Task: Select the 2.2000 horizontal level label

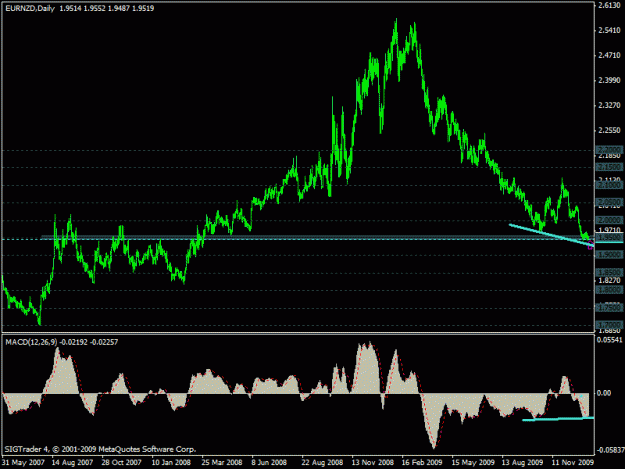Action: [x=609, y=150]
